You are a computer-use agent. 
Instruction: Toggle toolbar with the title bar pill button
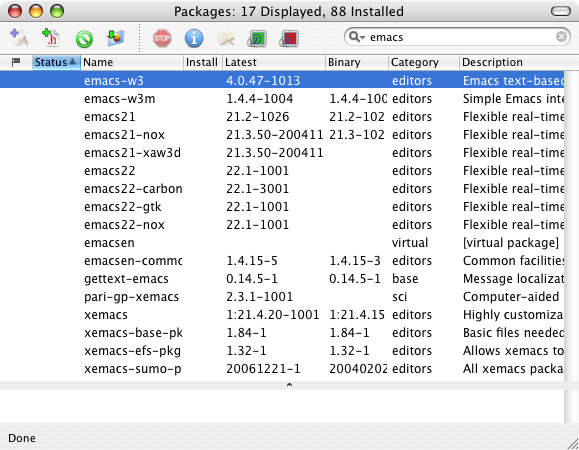(561, 11)
